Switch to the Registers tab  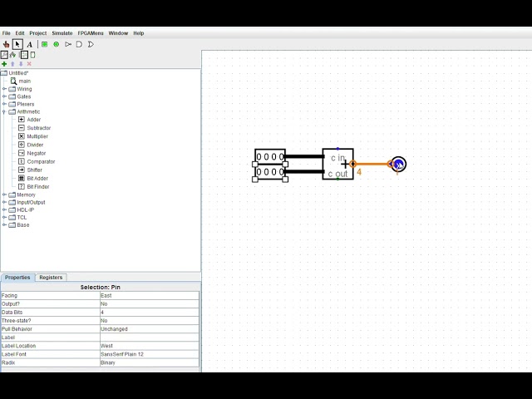51,278
